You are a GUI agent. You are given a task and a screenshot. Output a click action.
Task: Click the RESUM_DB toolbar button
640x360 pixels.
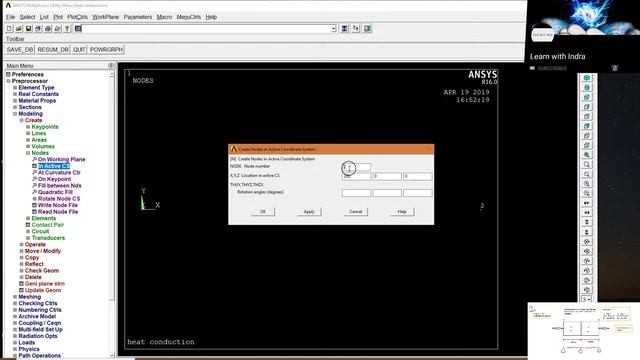coord(53,49)
